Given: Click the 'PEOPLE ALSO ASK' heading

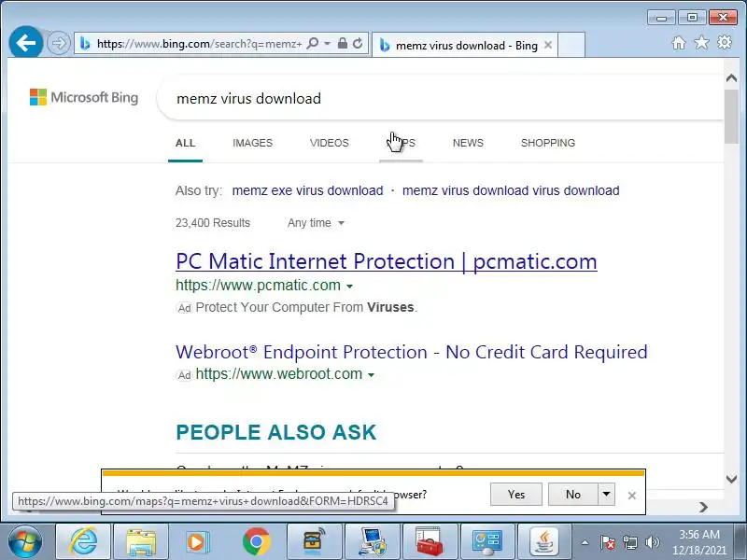Looking at the screenshot, I should 276,432.
